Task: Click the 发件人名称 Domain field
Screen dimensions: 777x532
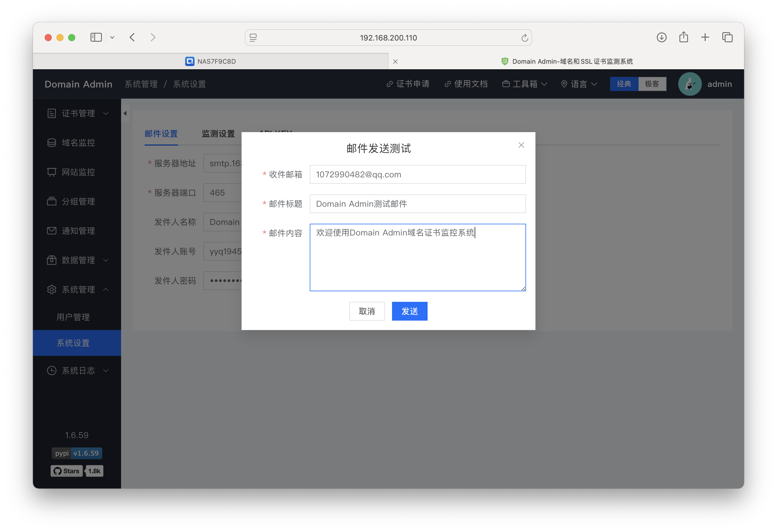Action: (x=223, y=223)
